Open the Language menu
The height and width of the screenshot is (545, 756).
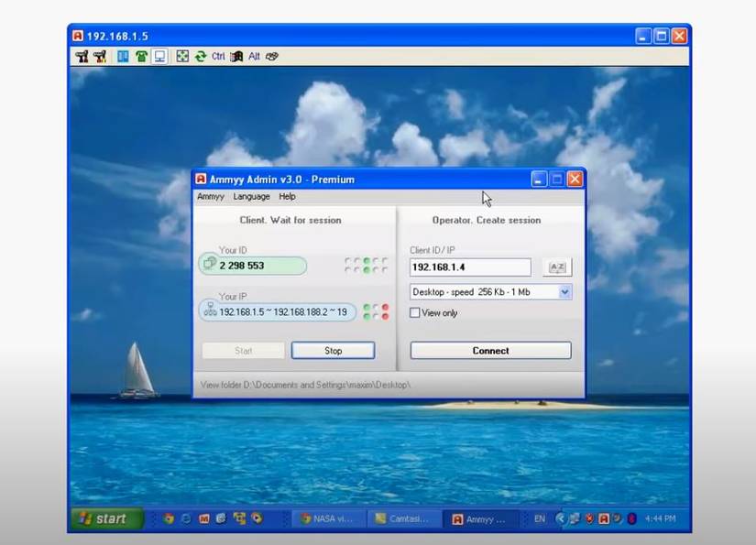pyautogui.click(x=251, y=196)
